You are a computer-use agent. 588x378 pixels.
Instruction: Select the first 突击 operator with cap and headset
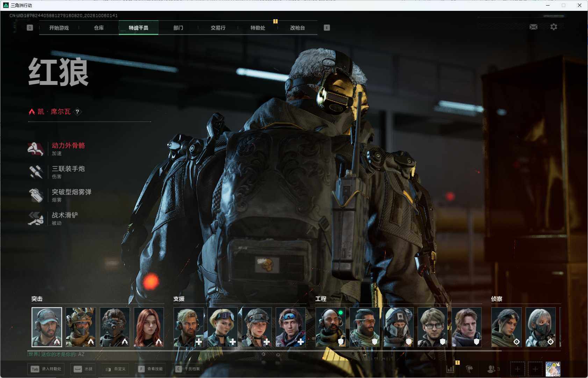pos(47,327)
